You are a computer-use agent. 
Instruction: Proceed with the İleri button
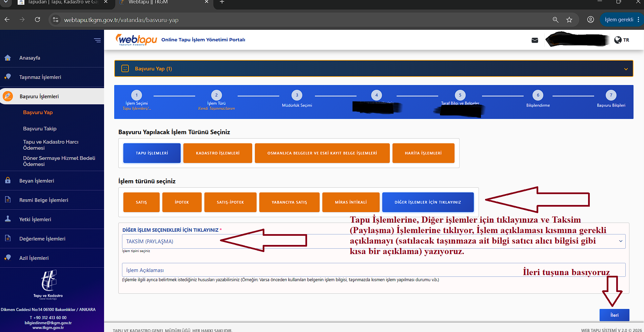click(615, 315)
